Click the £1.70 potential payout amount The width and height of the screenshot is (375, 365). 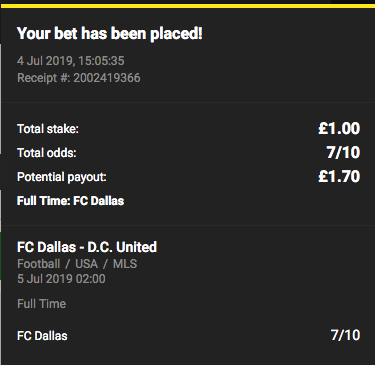pos(339,176)
